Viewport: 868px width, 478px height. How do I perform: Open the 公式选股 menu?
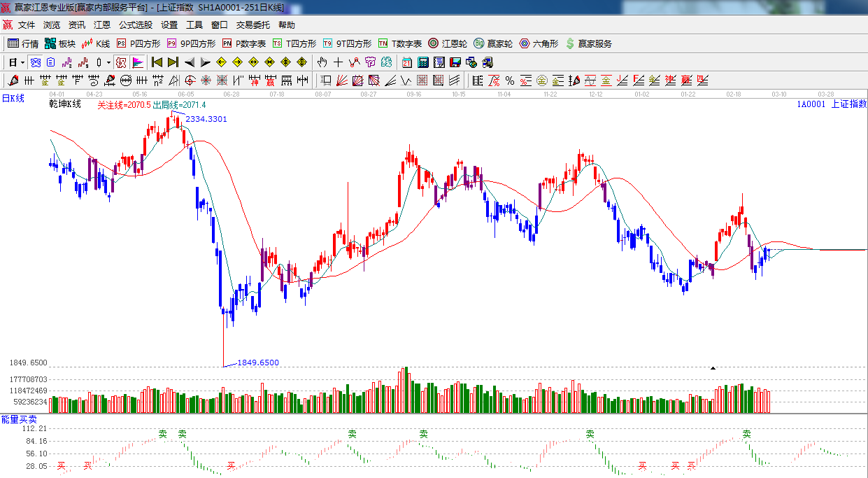click(x=135, y=25)
